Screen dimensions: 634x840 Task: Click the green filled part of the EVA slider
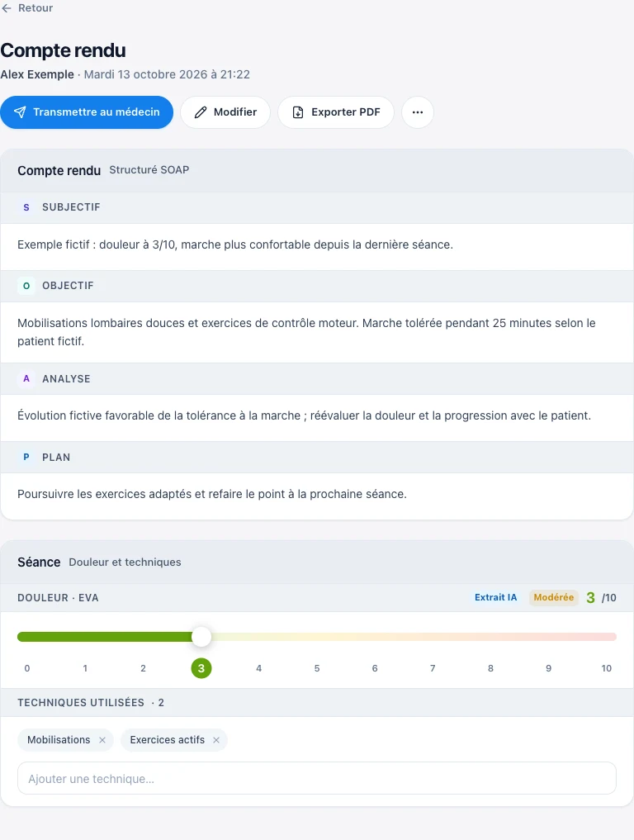click(x=105, y=637)
